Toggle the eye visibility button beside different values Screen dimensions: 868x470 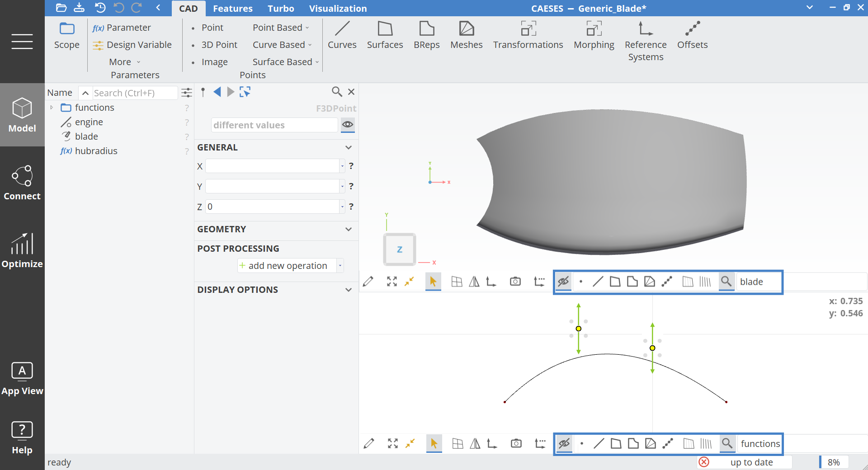click(x=347, y=125)
